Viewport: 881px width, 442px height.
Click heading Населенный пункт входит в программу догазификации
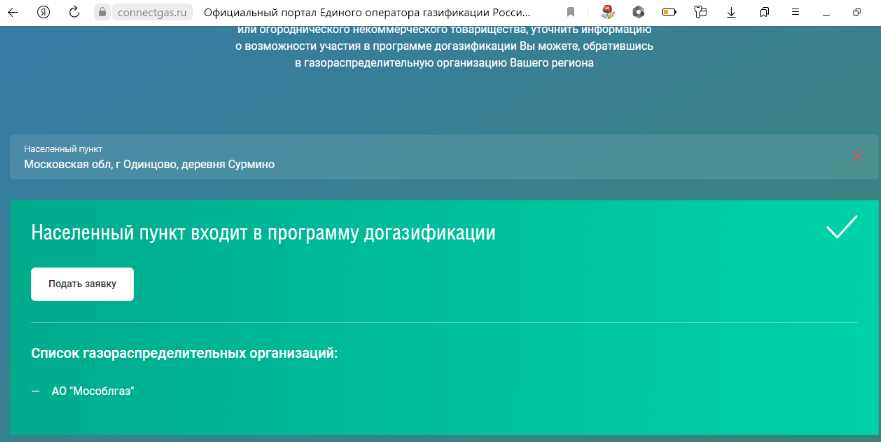tap(263, 233)
